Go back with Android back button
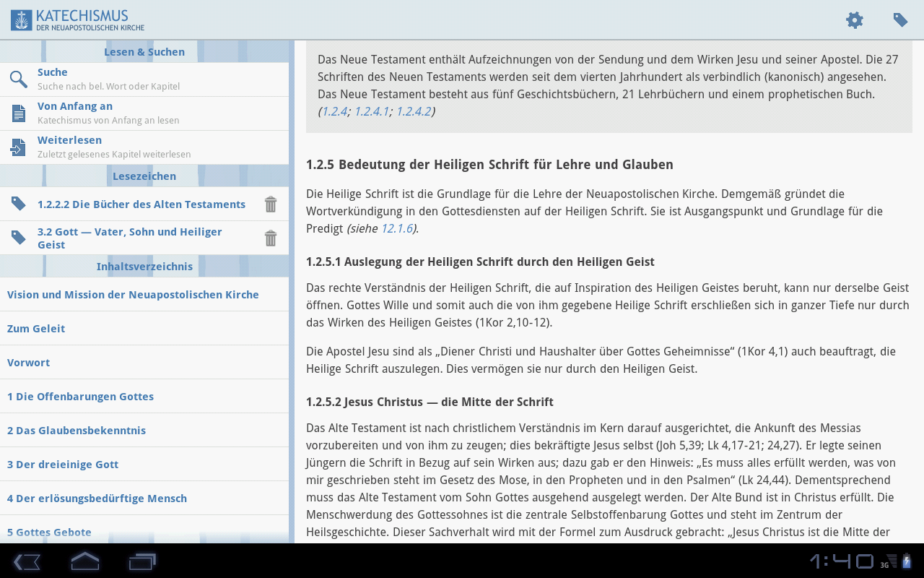924x578 pixels. tap(27, 561)
